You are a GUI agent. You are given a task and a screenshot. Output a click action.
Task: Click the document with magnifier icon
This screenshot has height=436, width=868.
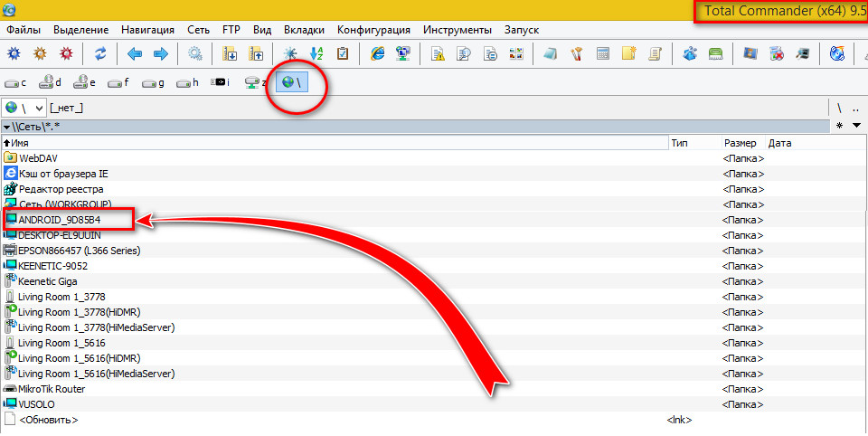[x=464, y=53]
